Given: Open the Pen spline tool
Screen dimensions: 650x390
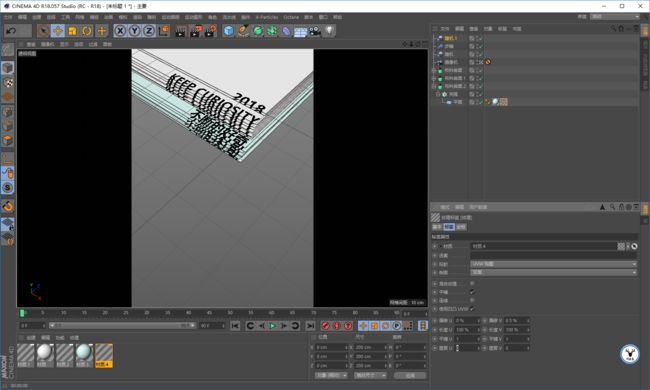Looking at the screenshot, I should coord(243,31).
